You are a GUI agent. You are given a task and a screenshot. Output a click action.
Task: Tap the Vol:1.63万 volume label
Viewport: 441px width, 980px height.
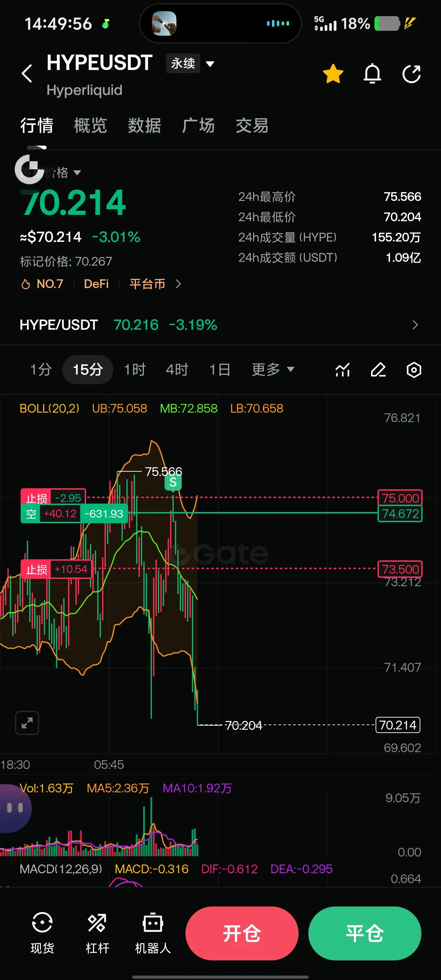(47, 788)
